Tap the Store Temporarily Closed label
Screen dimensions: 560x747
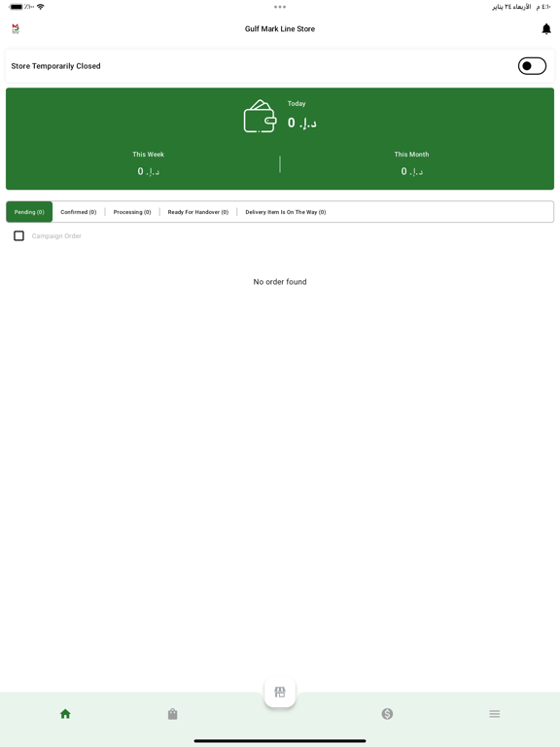pyautogui.click(x=55, y=66)
